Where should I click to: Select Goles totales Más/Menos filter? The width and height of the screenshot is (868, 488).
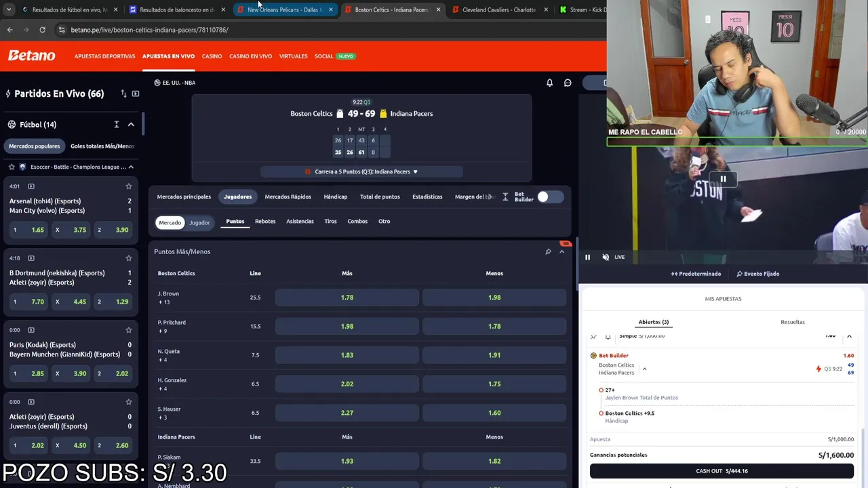tap(102, 146)
